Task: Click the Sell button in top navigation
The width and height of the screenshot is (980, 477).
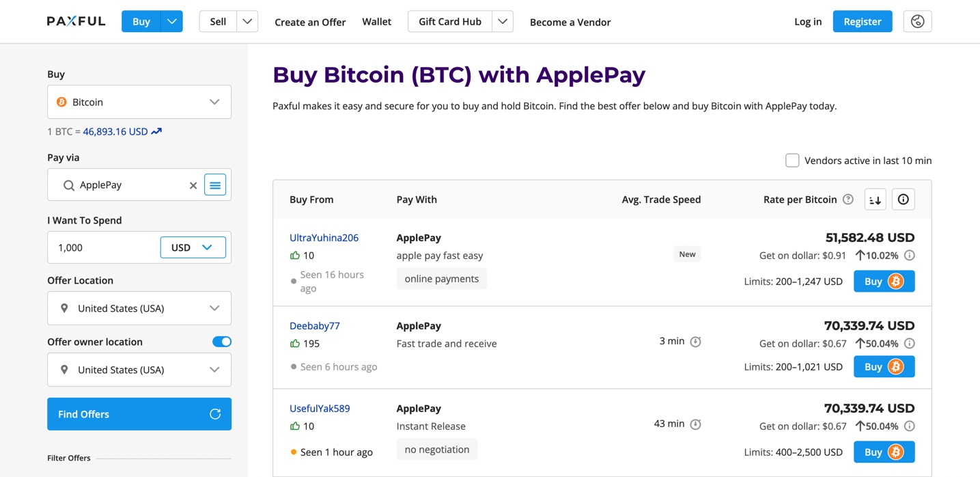Action: tap(218, 21)
